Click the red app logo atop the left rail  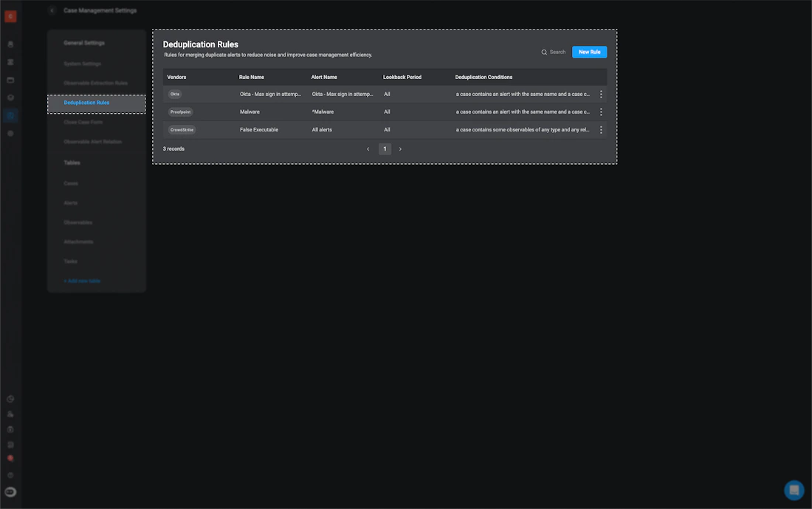10,15
